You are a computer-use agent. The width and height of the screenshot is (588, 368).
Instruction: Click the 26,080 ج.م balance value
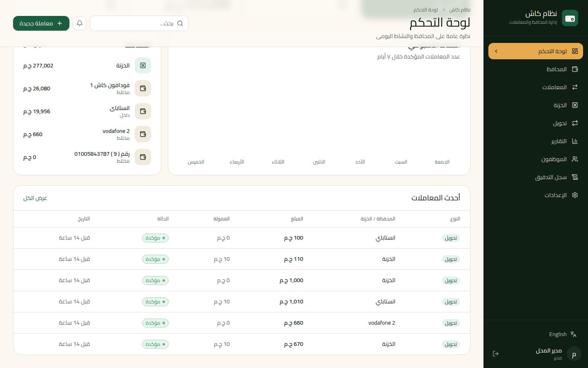[x=37, y=88]
